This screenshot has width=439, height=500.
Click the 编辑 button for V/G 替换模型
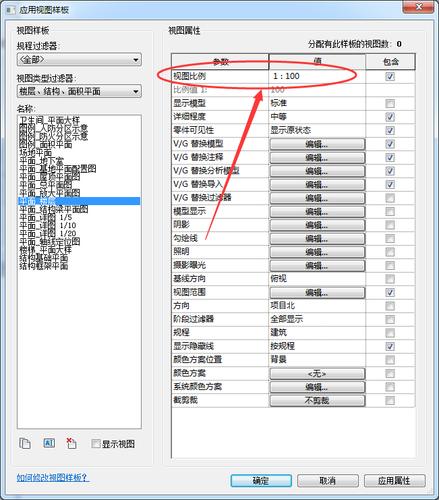click(317, 144)
